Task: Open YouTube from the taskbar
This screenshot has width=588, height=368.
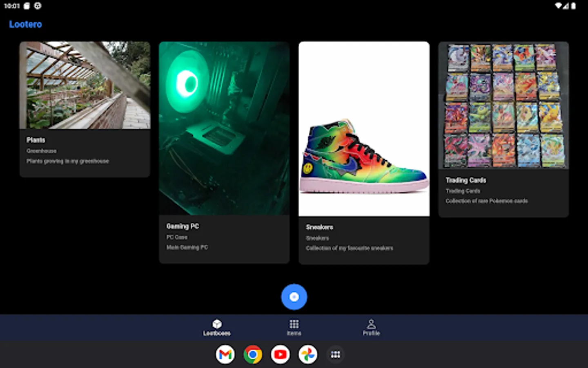Action: [x=281, y=355]
